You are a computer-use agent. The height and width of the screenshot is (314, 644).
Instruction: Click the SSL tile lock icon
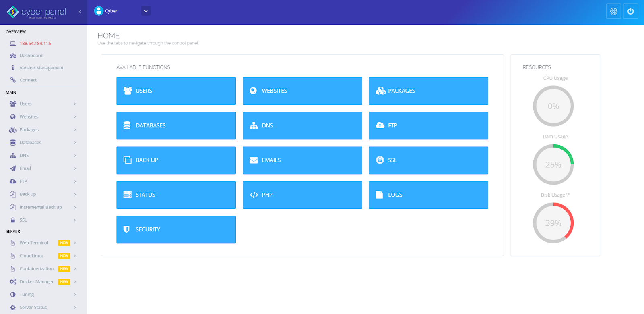click(x=380, y=160)
